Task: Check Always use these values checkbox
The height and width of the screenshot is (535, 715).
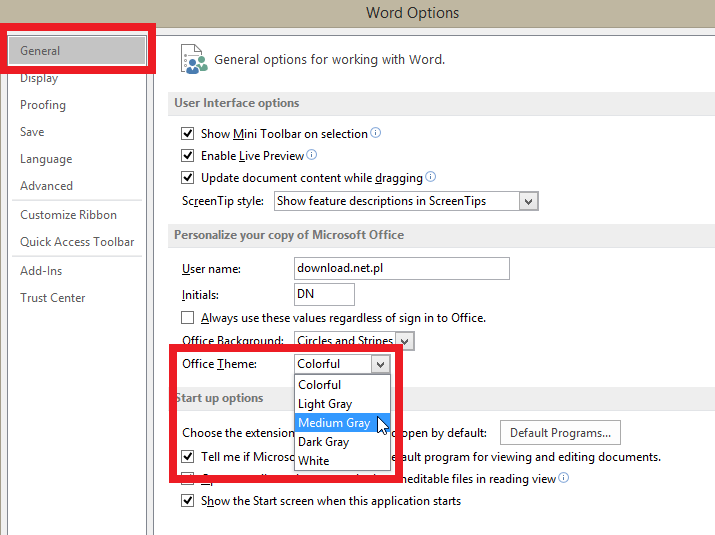Action: coord(187,317)
